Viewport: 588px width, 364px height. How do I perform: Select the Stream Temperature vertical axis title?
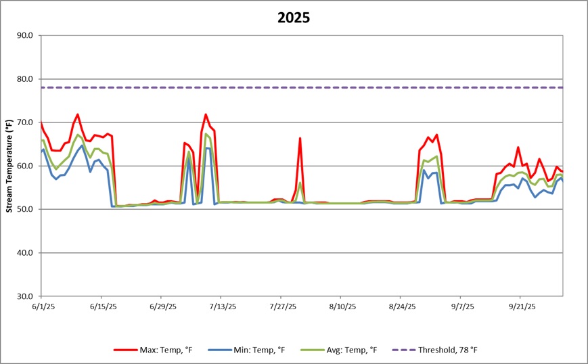(x=9, y=166)
